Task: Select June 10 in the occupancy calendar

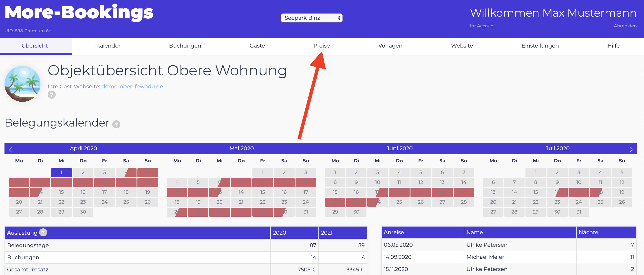Action: point(377,182)
